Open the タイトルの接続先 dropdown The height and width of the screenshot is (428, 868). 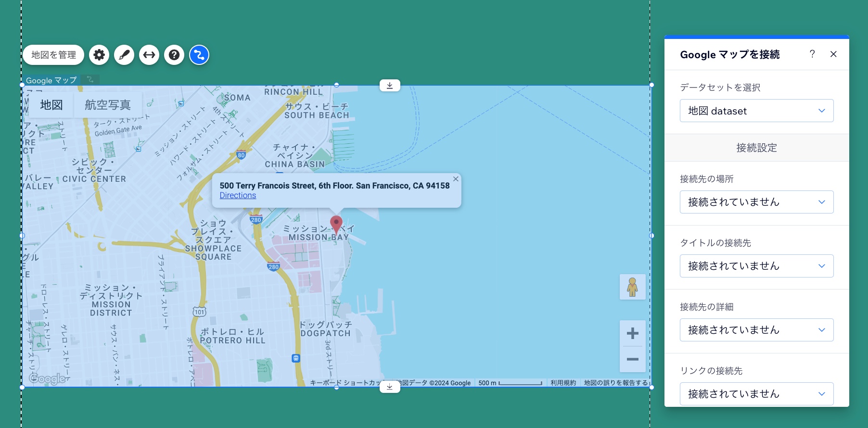tap(756, 266)
